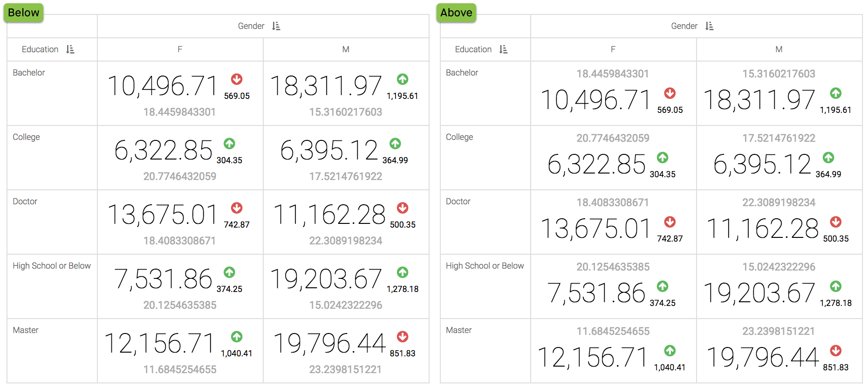Image resolution: width=868 pixels, height=389 pixels.
Task: Click the green up arrow beside 19,203.67 in Below table
Action: [403, 272]
